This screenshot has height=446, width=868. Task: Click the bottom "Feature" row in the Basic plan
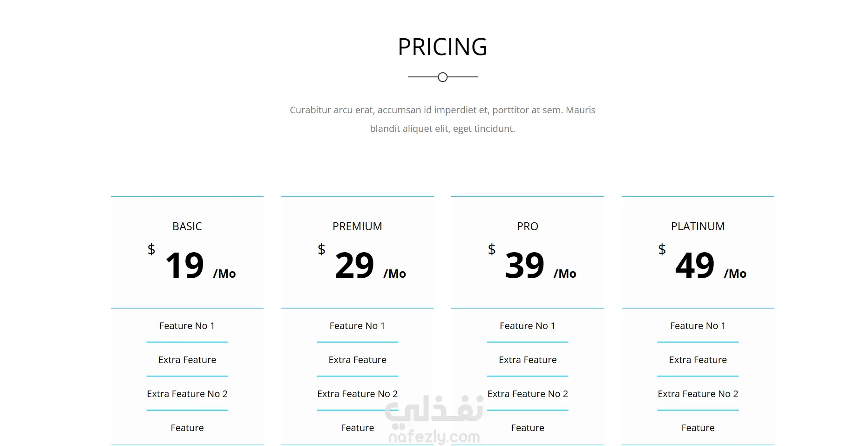(x=187, y=428)
